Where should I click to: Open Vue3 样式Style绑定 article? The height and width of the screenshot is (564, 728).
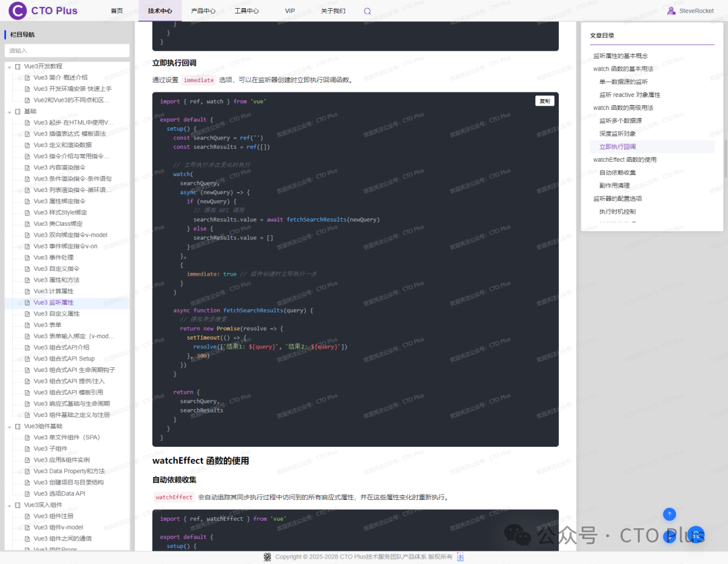pyautogui.click(x=61, y=213)
